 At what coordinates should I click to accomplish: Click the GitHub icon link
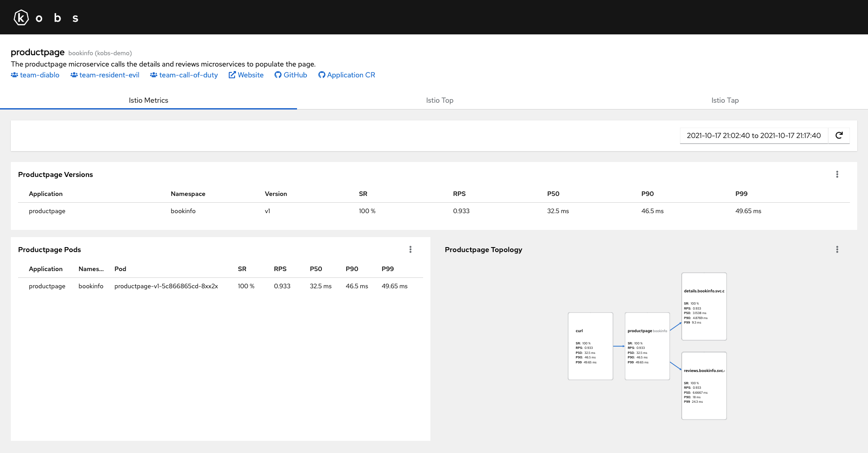pos(278,75)
